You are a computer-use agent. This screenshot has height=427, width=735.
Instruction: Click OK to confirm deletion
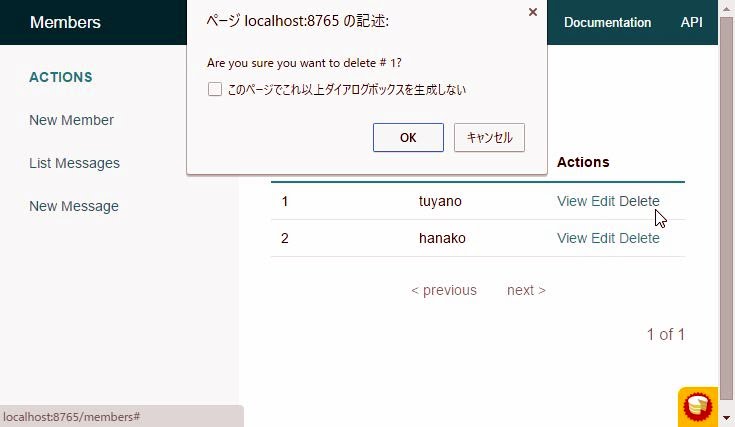tap(408, 138)
